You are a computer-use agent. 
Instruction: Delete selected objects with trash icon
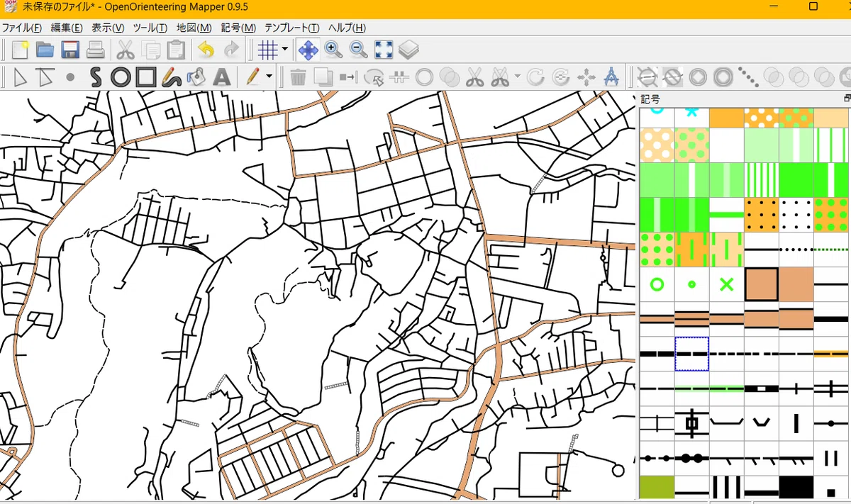pos(299,77)
